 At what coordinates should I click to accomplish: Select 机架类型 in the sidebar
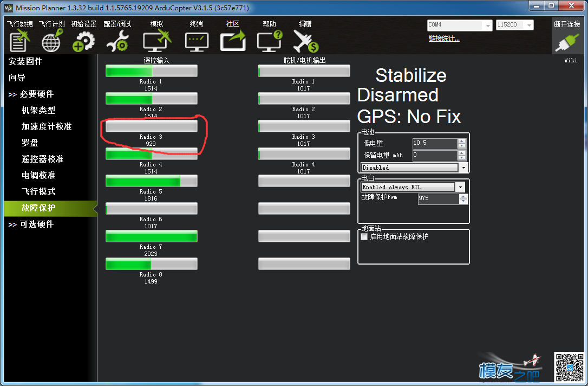coord(38,111)
